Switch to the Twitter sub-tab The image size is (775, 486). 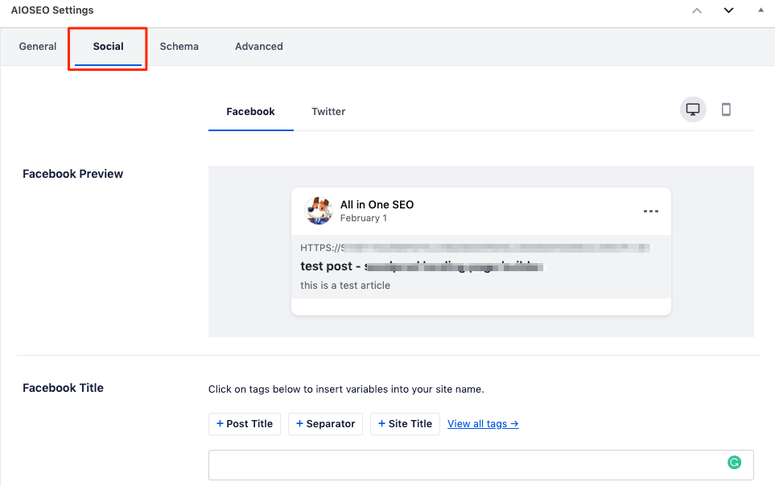pyautogui.click(x=328, y=112)
